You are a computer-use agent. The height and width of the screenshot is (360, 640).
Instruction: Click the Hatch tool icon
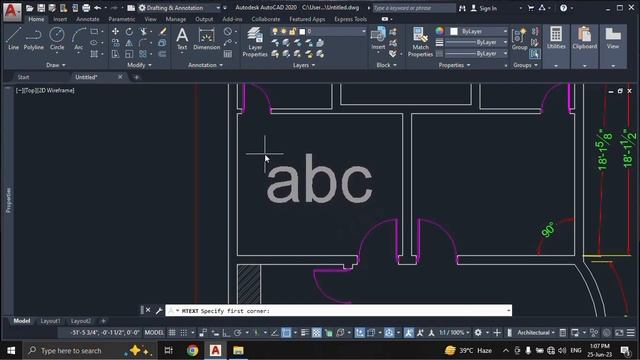(95, 54)
